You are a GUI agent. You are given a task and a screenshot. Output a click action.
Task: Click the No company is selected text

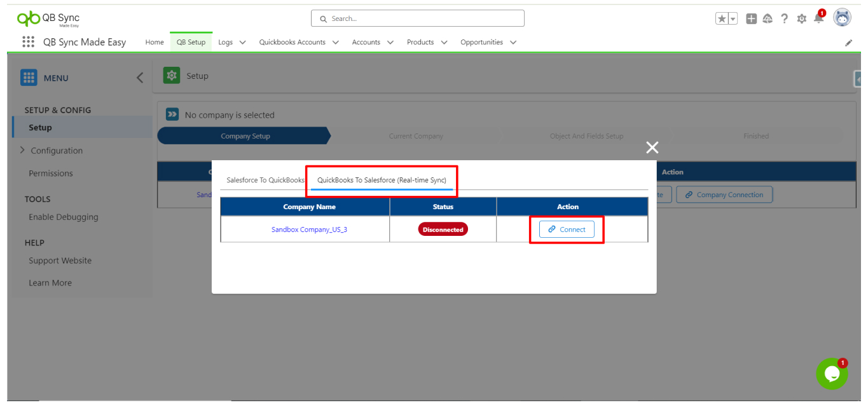(x=230, y=115)
